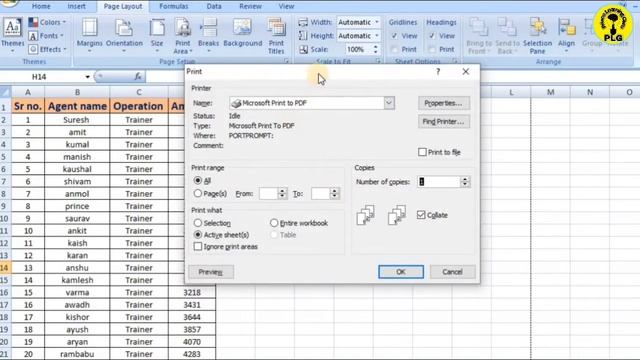Click the To page number field
This screenshot has height=360, width=640.
tap(321, 193)
